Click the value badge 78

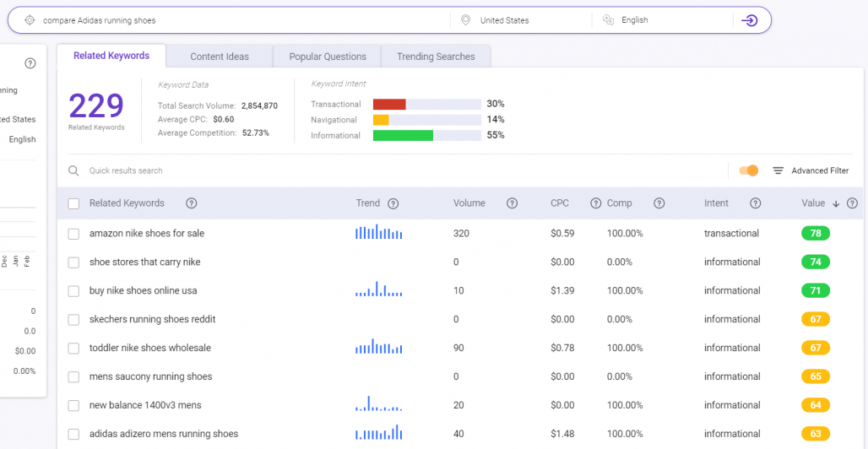pos(816,234)
